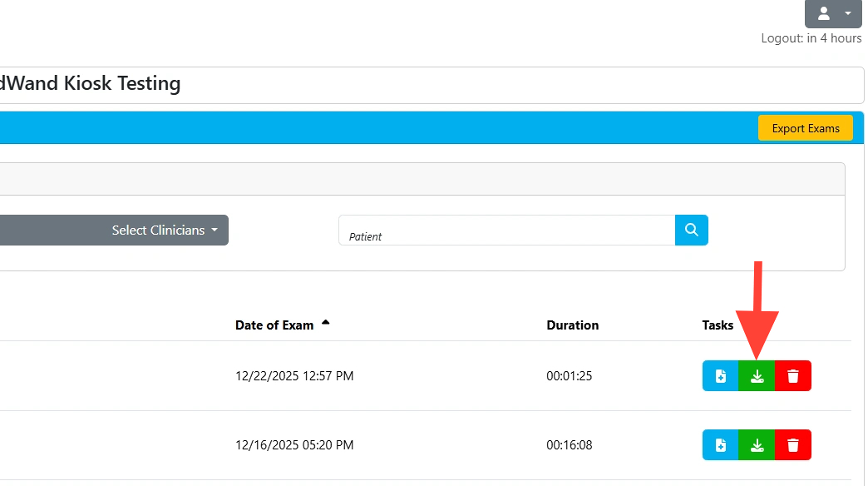The image size is (868, 486).
Task: Select the 12/16/2025 05:20 PM date cell
Action: [x=294, y=445]
